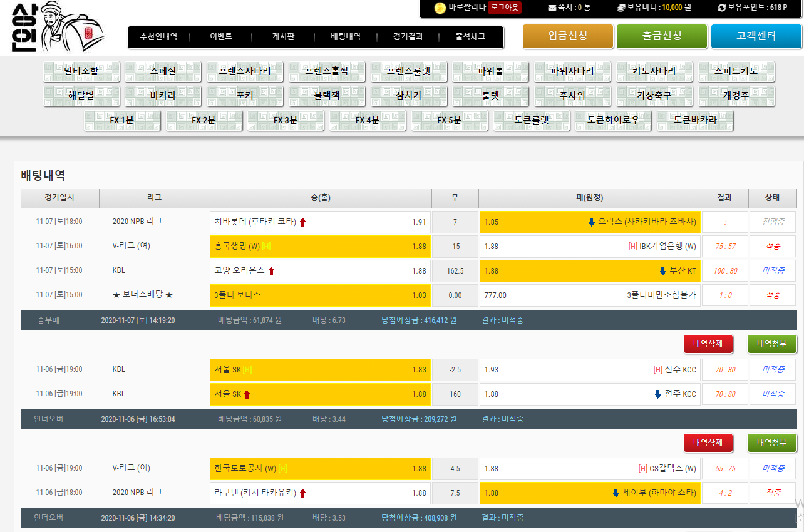
Task: Click the 보유머니 coins stack icon
Action: click(x=621, y=8)
